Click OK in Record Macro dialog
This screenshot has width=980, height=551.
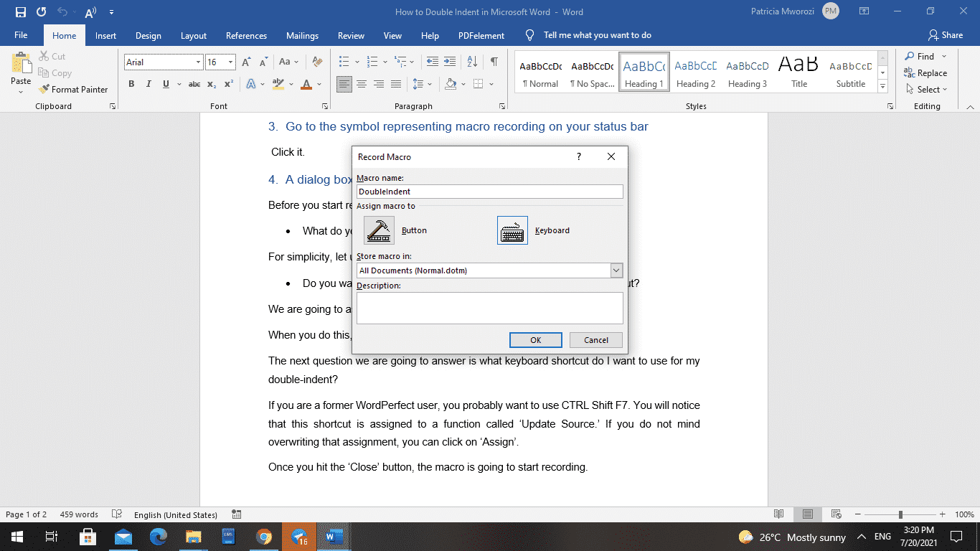(535, 340)
